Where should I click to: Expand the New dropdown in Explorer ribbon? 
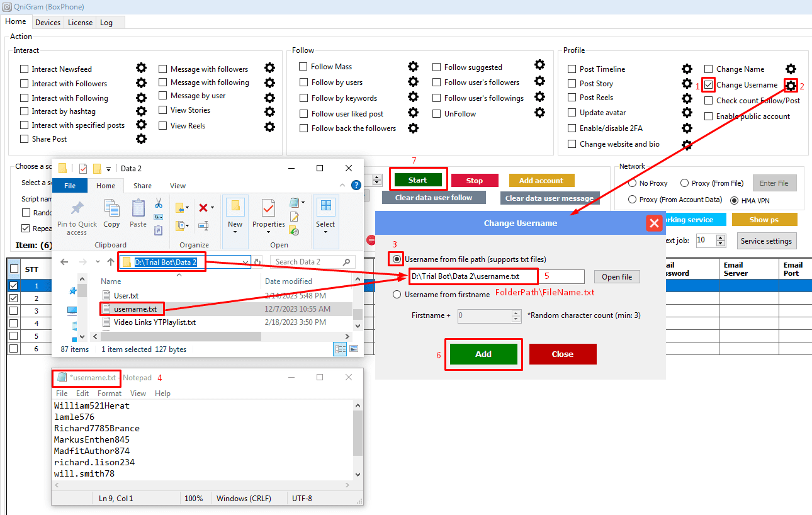235,231
